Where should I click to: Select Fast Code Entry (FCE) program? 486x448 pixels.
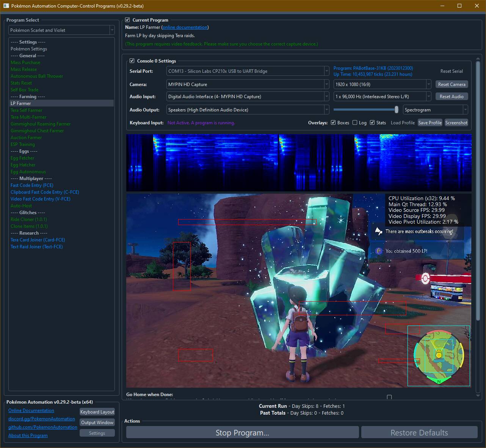32,185
